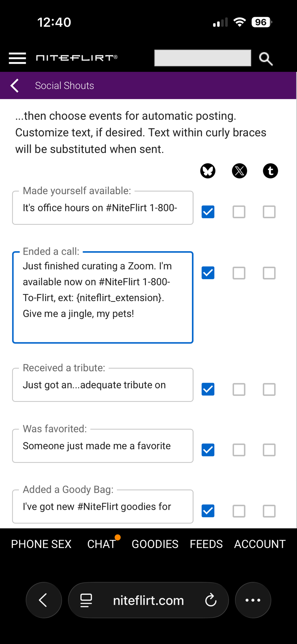Viewport: 297px width, 644px height.
Task: Uncheck Bluesky for Made yourself available
Action: point(208,212)
